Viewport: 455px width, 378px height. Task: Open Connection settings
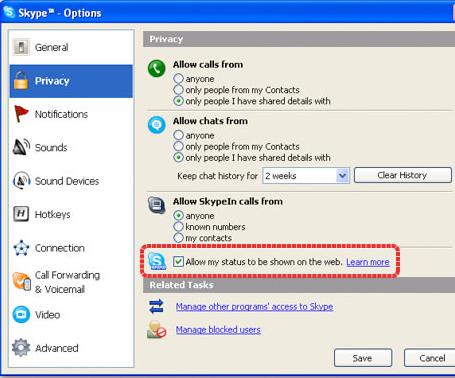click(x=71, y=248)
